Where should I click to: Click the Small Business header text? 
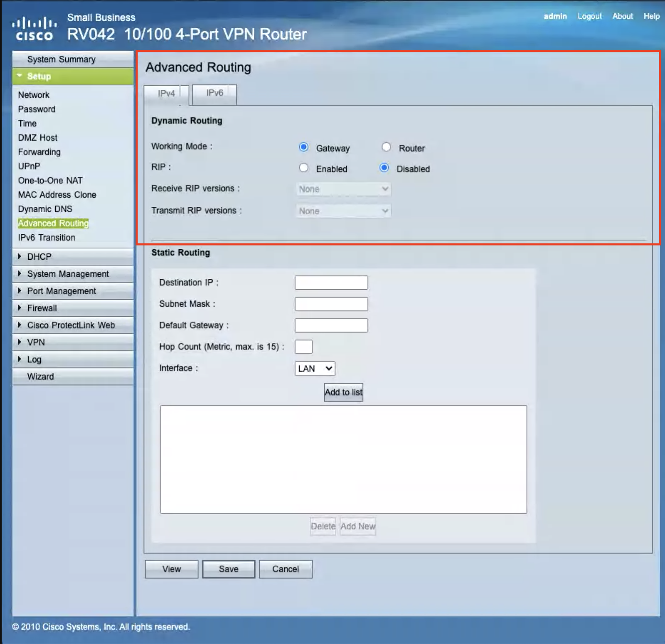pyautogui.click(x=101, y=17)
